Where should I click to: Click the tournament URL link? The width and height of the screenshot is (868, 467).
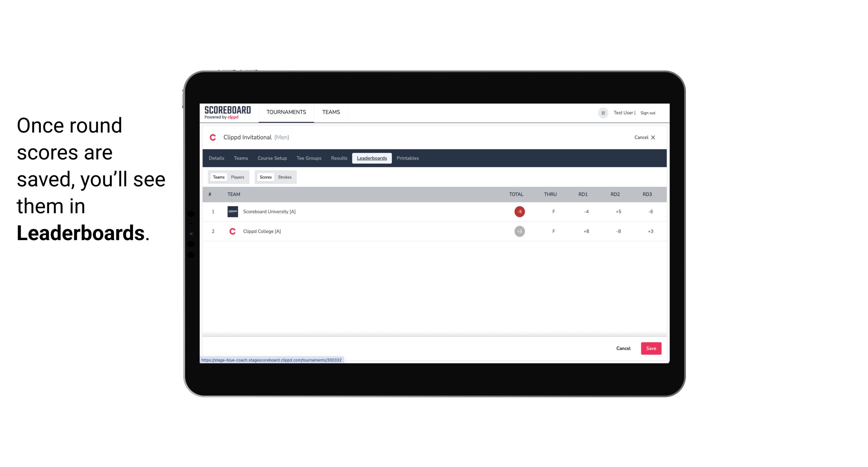272,359
